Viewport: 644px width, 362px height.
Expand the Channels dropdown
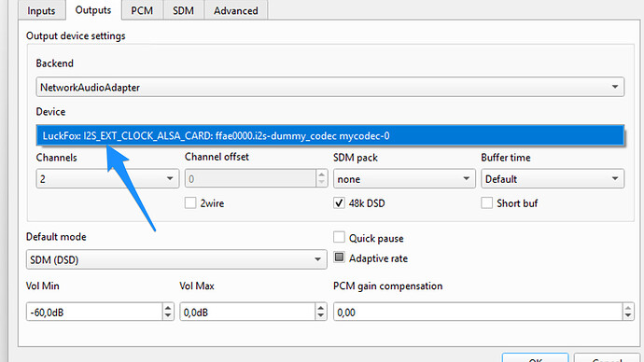click(x=107, y=178)
